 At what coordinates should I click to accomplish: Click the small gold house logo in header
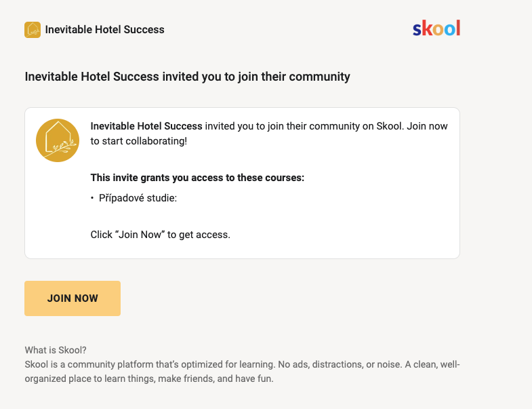tap(33, 30)
